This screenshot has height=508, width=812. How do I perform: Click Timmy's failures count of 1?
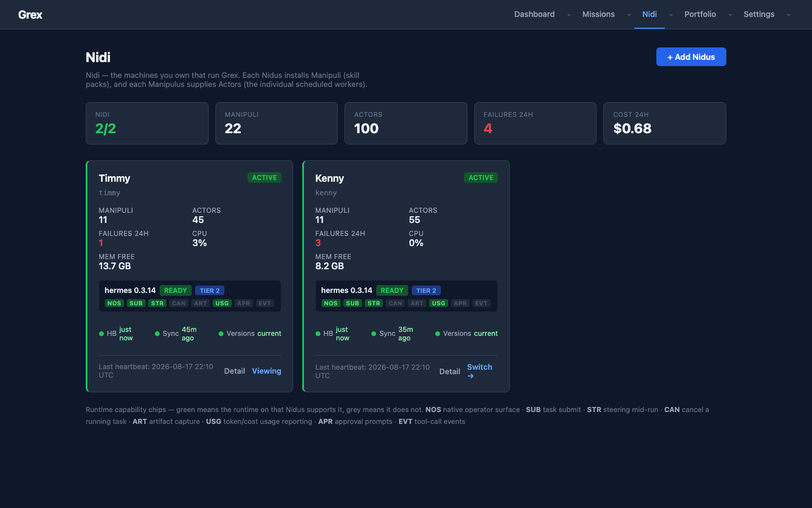coord(101,243)
